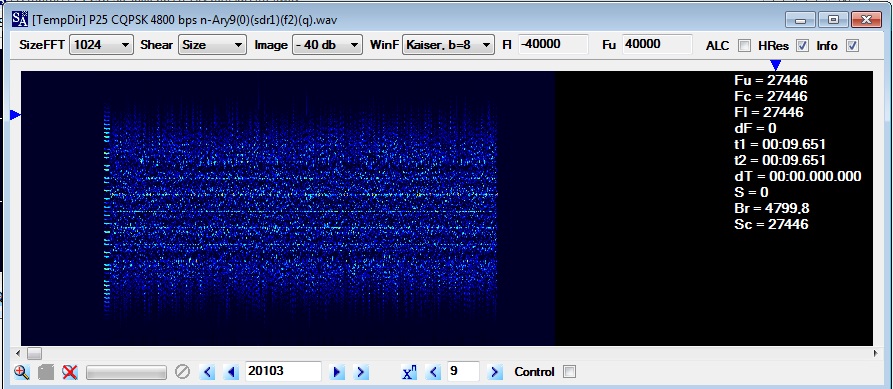Click the 'Fu = 27446' info readout
The width and height of the screenshot is (893, 389).
pyautogui.click(x=771, y=80)
